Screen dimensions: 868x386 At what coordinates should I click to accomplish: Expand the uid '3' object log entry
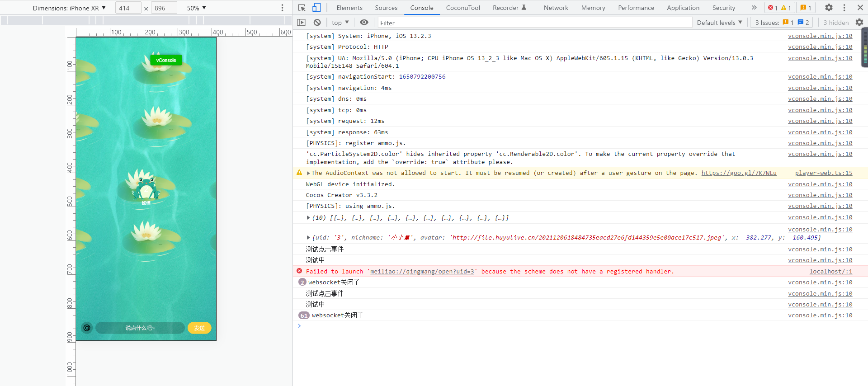pyautogui.click(x=308, y=237)
